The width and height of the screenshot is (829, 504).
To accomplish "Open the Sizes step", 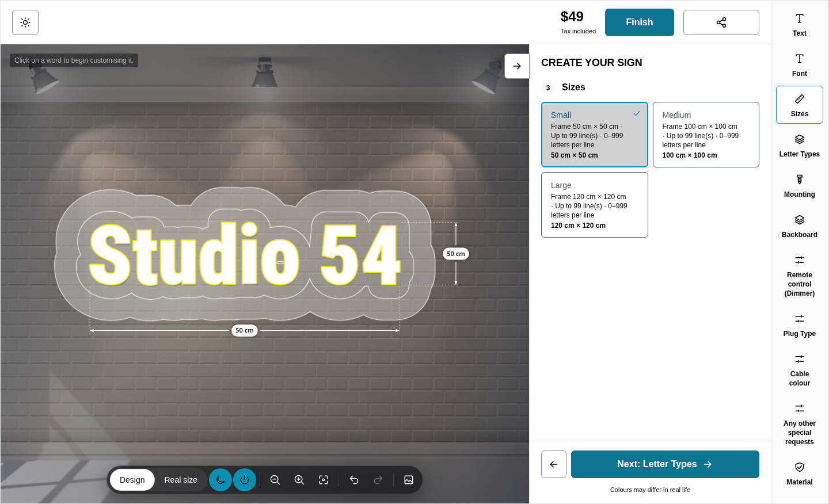I will click(800, 105).
